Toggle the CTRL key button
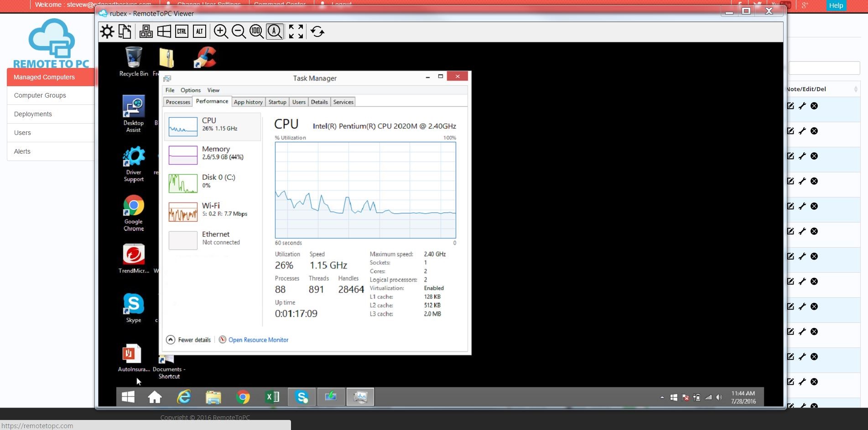This screenshot has height=430, width=868. 182,31
